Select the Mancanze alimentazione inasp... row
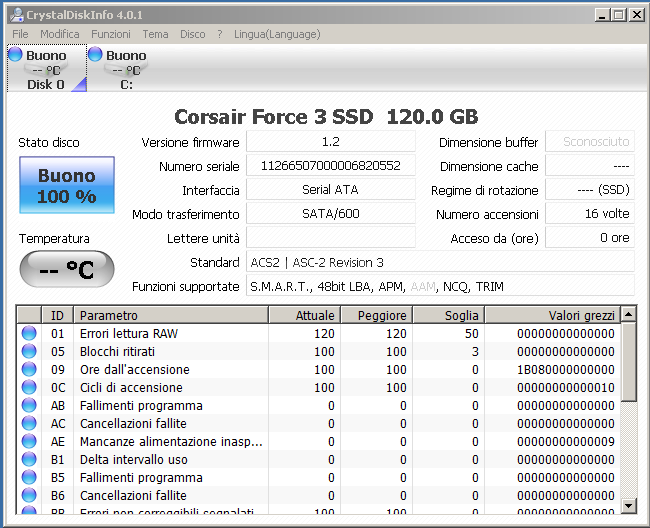 pyautogui.click(x=319, y=441)
